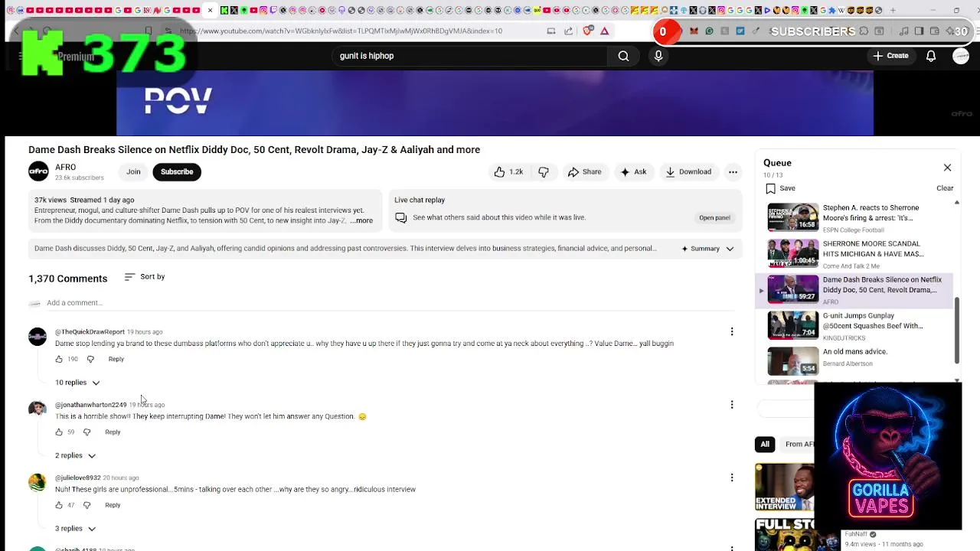Dislike the TheQuickDrawReport comment
980x551 pixels.
pyautogui.click(x=90, y=359)
